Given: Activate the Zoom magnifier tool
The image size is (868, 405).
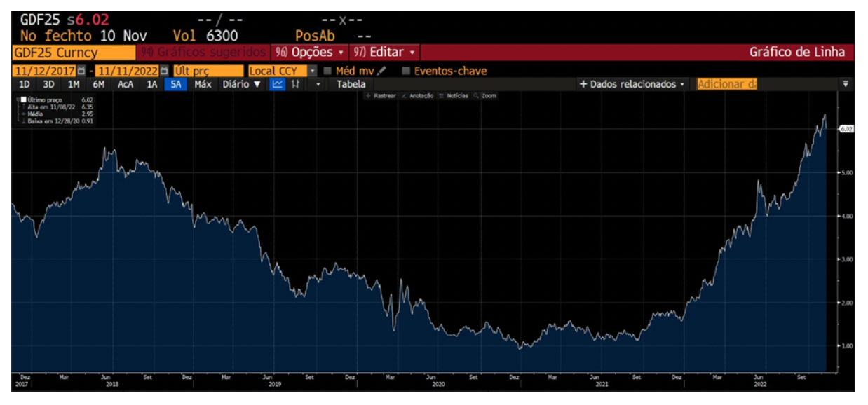Looking at the screenshot, I should pyautogui.click(x=485, y=95).
